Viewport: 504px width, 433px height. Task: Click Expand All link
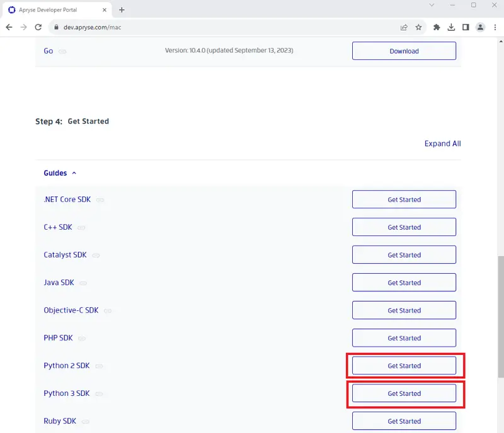pyautogui.click(x=443, y=143)
